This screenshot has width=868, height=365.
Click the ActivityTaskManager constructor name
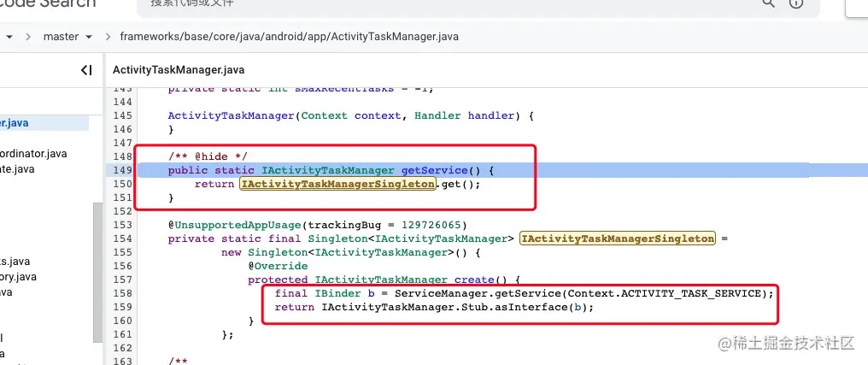[x=232, y=115]
